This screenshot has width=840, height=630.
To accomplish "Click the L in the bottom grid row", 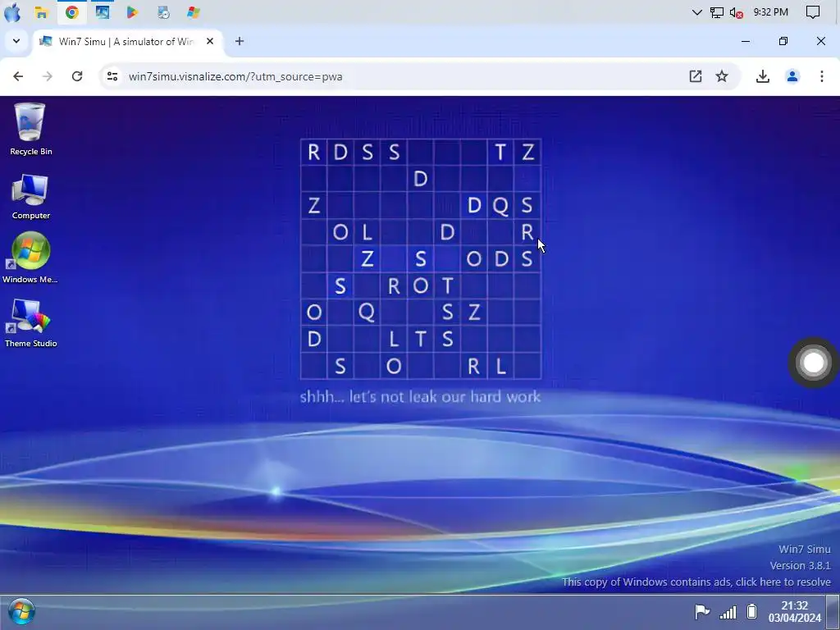I will [500, 367].
